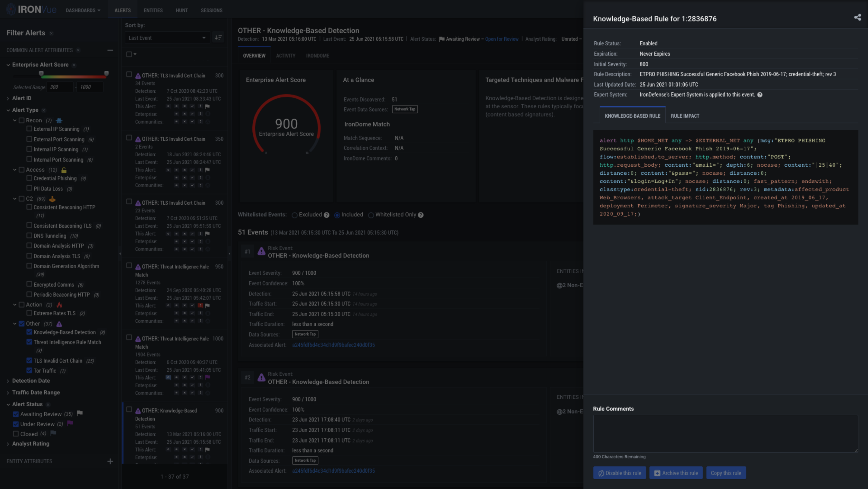This screenshot has width=868, height=489.
Task: Collapse Common Alert Attributes minus icon
Action: click(x=110, y=50)
